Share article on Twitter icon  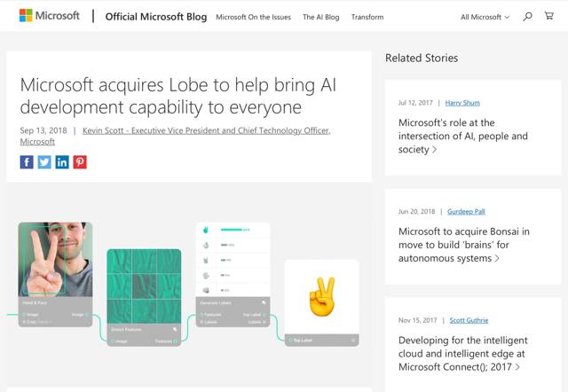(44, 162)
